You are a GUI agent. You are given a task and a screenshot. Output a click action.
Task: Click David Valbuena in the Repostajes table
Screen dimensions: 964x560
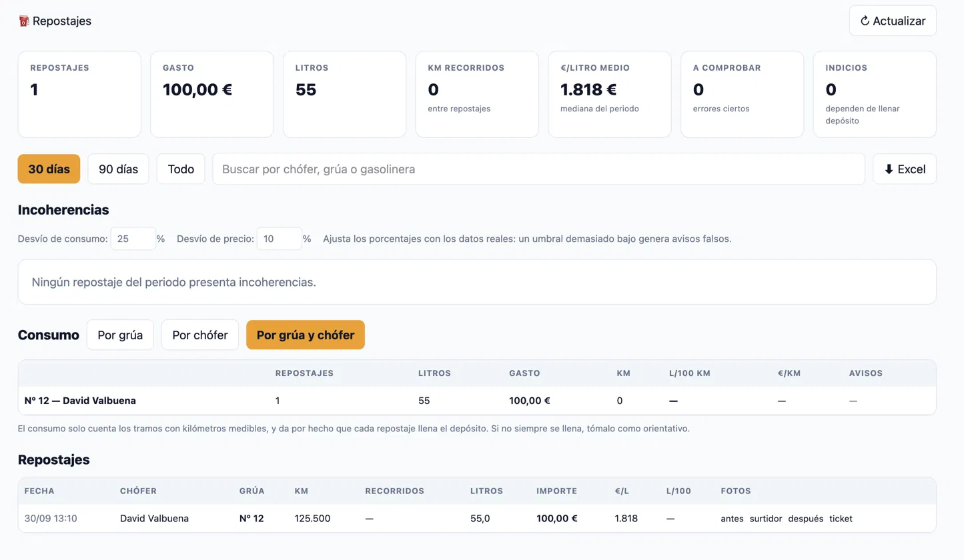tap(154, 519)
